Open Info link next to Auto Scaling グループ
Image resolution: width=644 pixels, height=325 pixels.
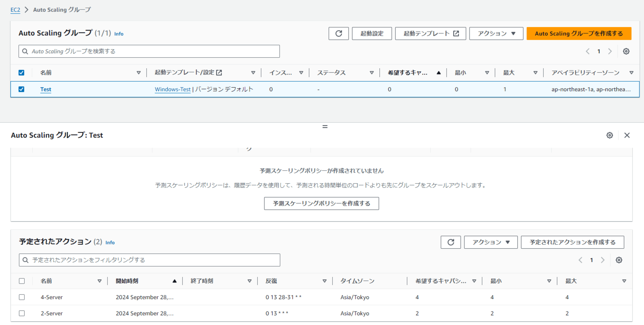119,34
